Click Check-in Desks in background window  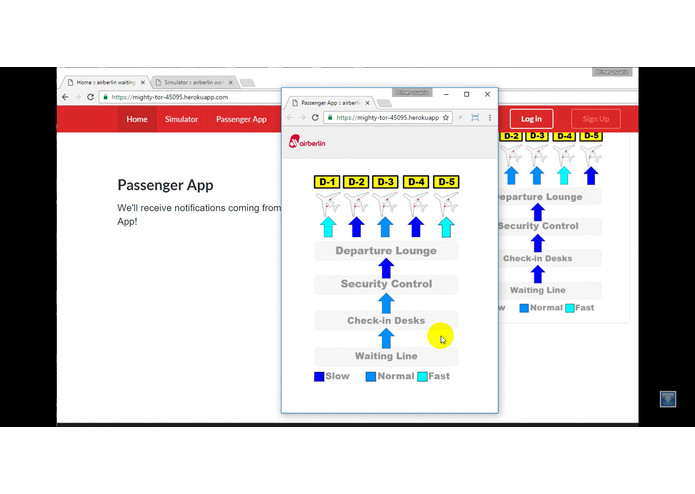click(x=550, y=258)
